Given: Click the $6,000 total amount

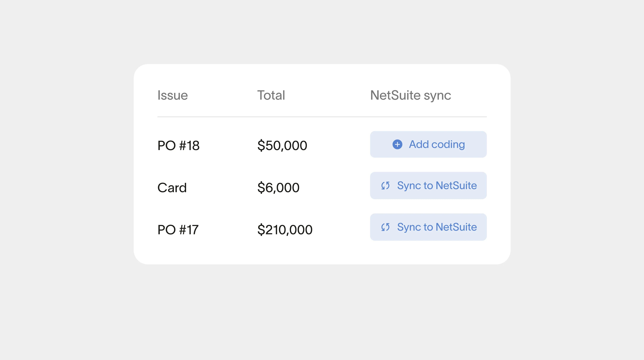Looking at the screenshot, I should tap(278, 188).
